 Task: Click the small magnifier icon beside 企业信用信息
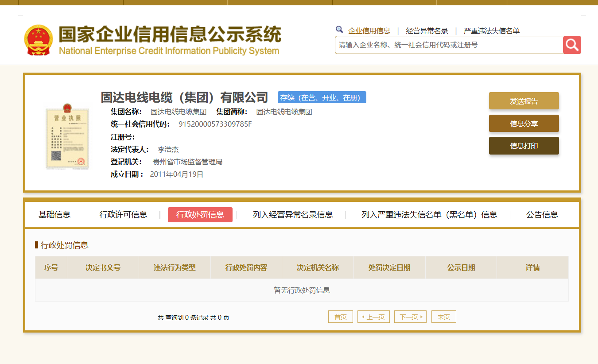tap(339, 30)
